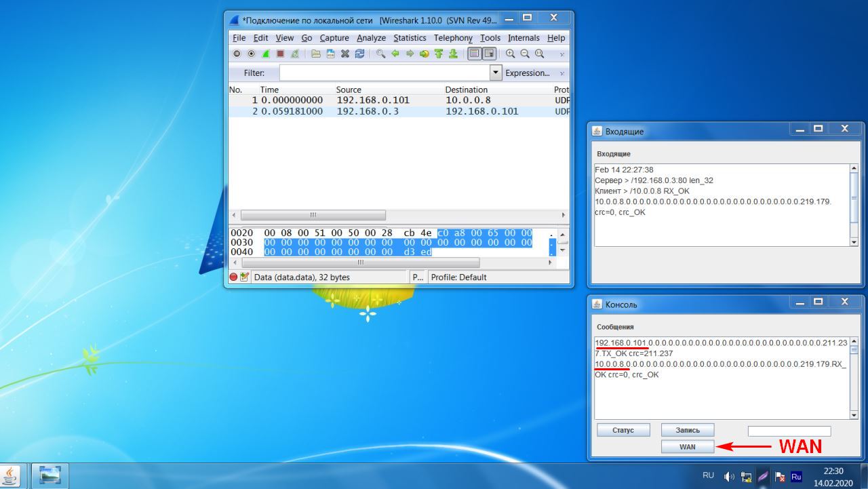The width and height of the screenshot is (868, 489).
Task: Zoom in on packet text
Action: [x=510, y=54]
